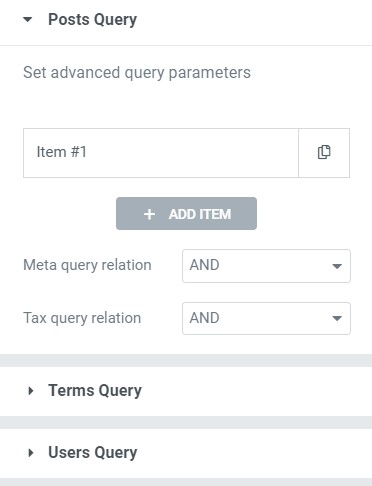Image resolution: width=372 pixels, height=486 pixels.
Task: Click the plus icon on Add Item
Action: click(x=149, y=214)
